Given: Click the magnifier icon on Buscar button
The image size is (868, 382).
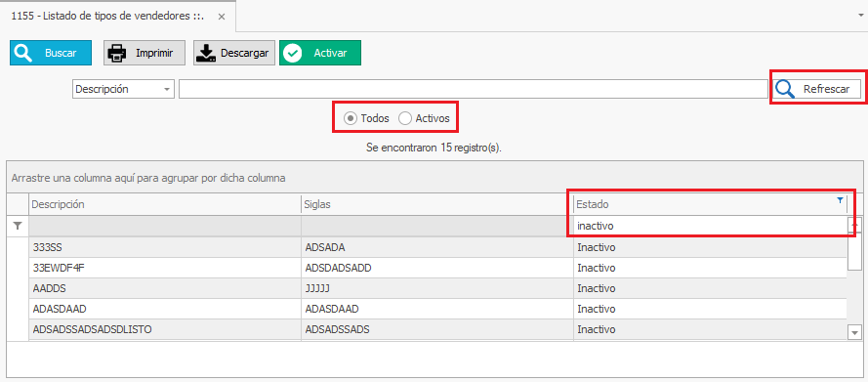Looking at the screenshot, I should pyautogui.click(x=23, y=53).
